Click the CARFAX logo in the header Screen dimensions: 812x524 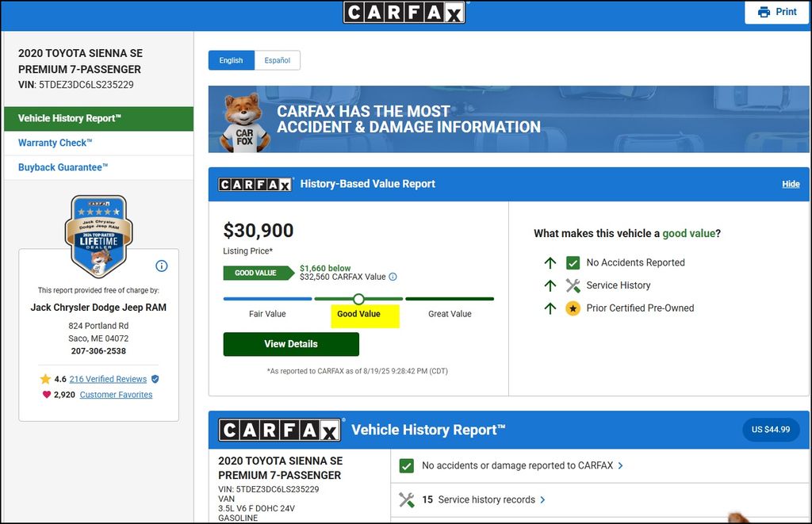404,12
